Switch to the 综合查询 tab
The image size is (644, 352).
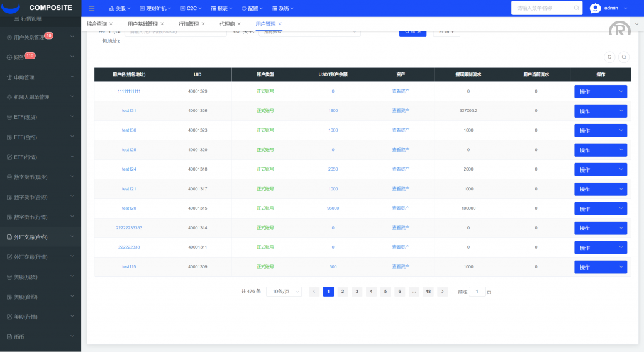pyautogui.click(x=96, y=24)
